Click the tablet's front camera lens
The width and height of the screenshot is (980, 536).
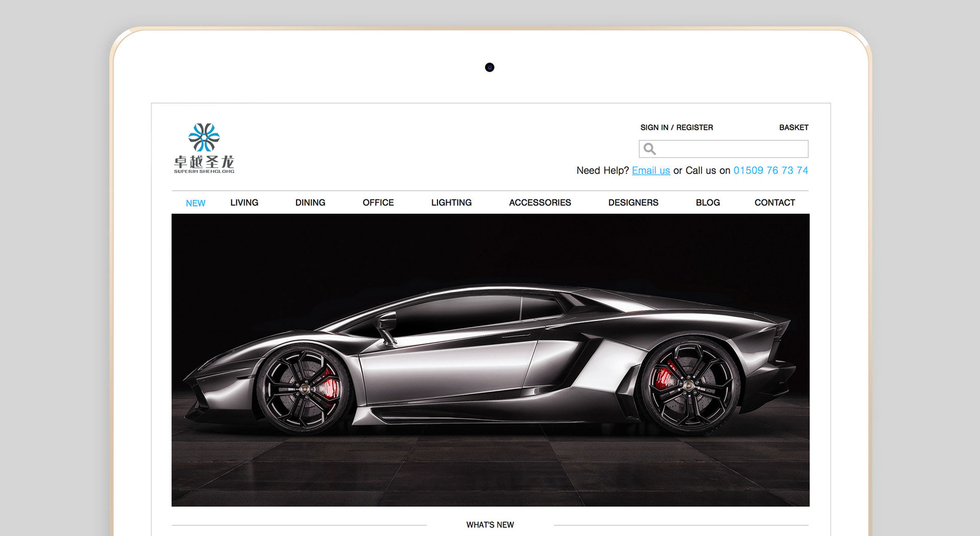[x=489, y=67]
